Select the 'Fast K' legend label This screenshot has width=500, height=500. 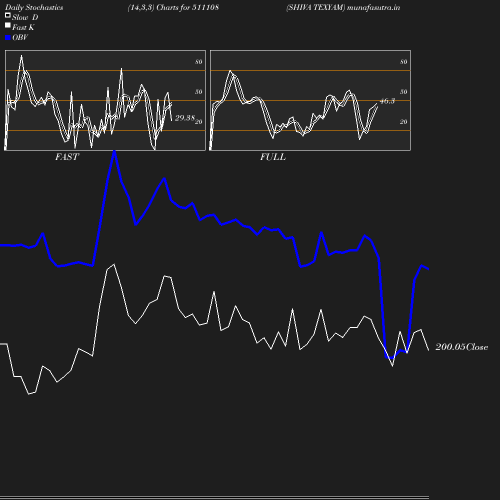23,27
